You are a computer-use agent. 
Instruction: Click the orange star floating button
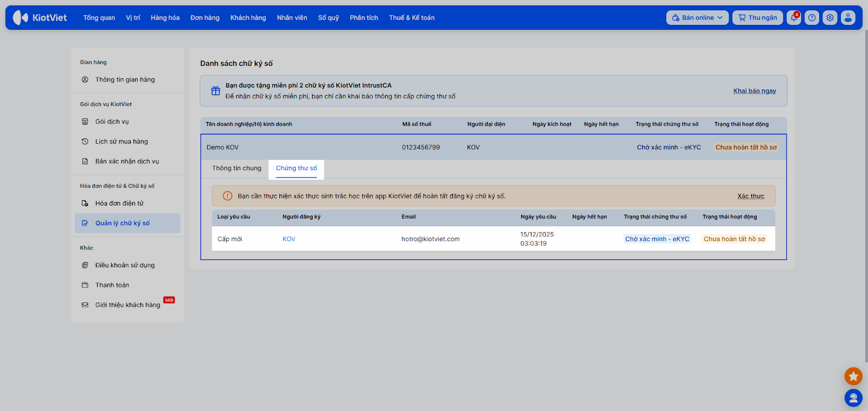[853, 376]
